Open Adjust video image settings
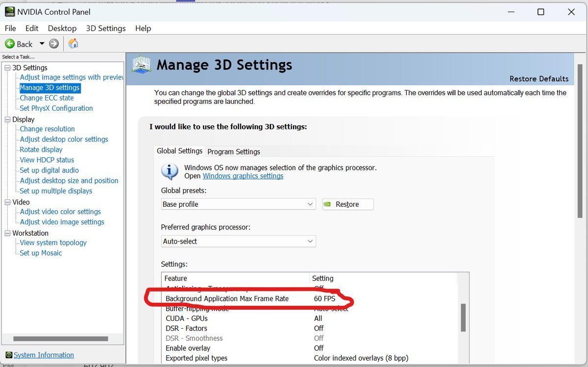 tap(62, 222)
